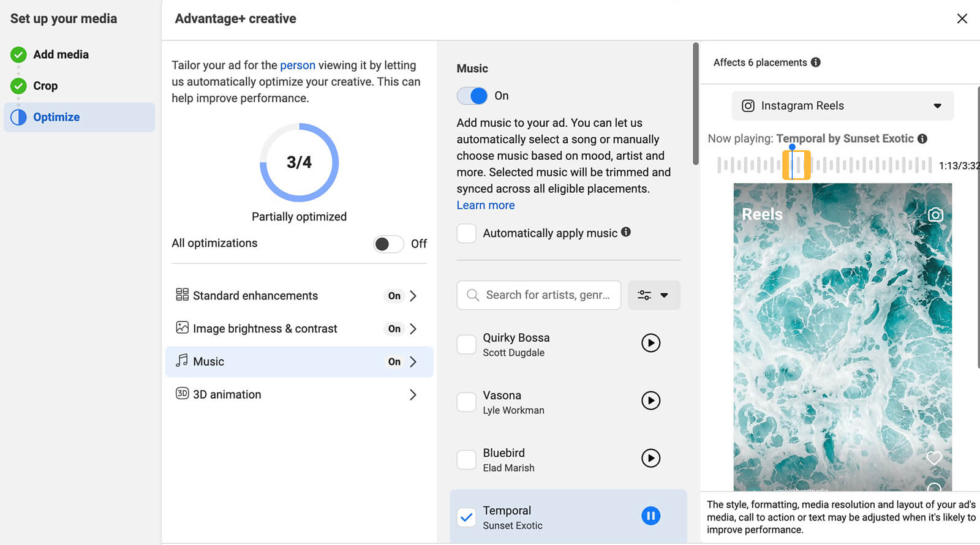Click 'Elad Marish' artist name
The image size is (980, 545).
pos(508,468)
